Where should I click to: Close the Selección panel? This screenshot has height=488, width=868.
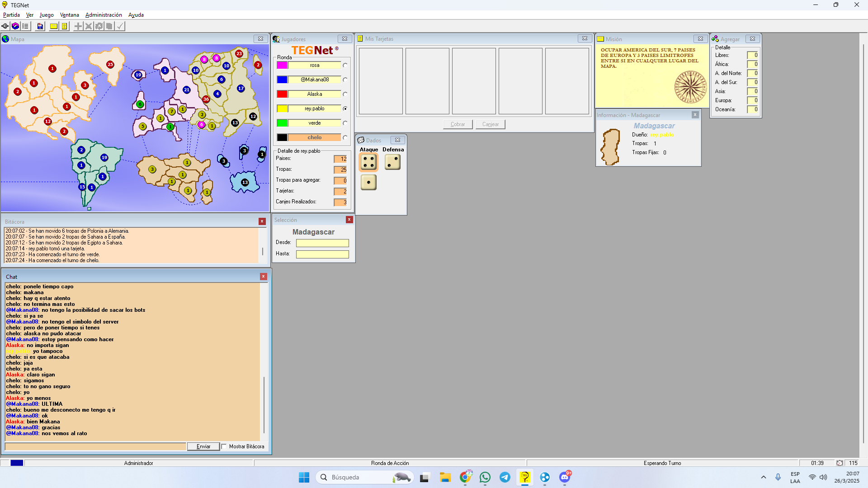[349, 220]
